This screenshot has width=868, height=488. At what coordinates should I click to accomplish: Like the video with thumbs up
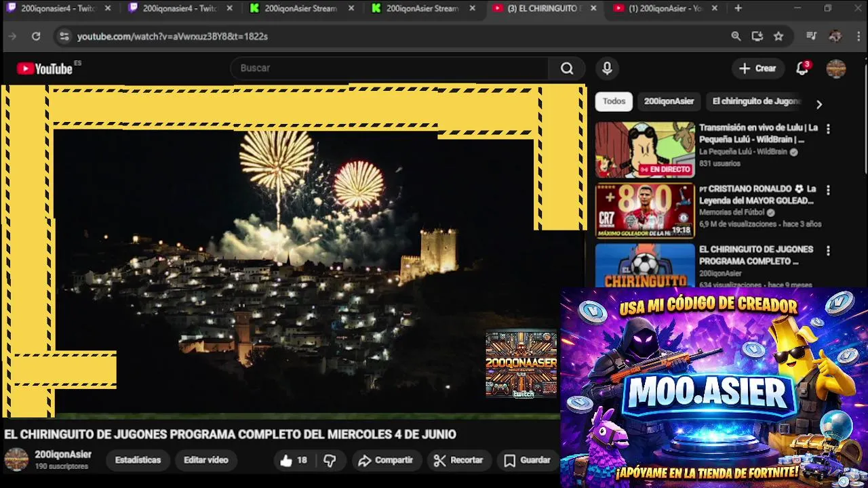pos(294,461)
